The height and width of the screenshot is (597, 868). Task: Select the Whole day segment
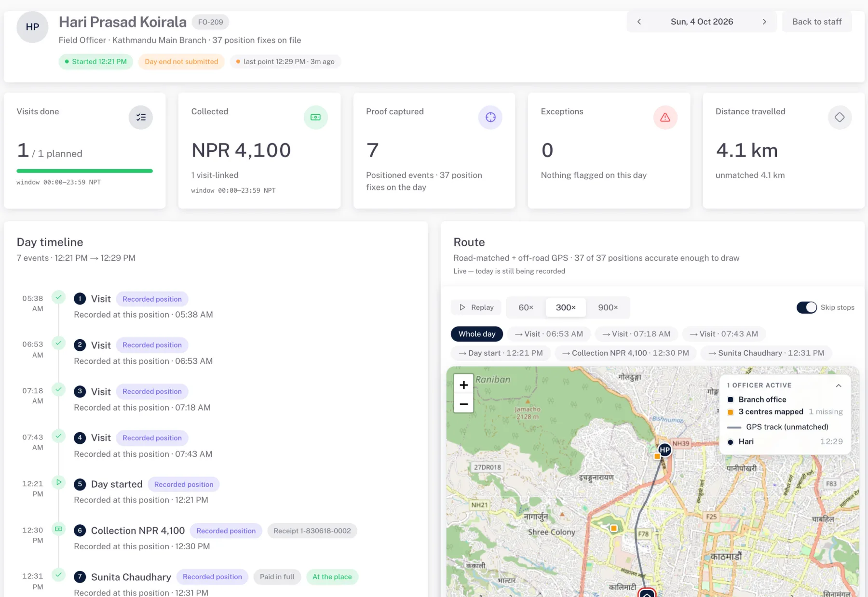[477, 334]
